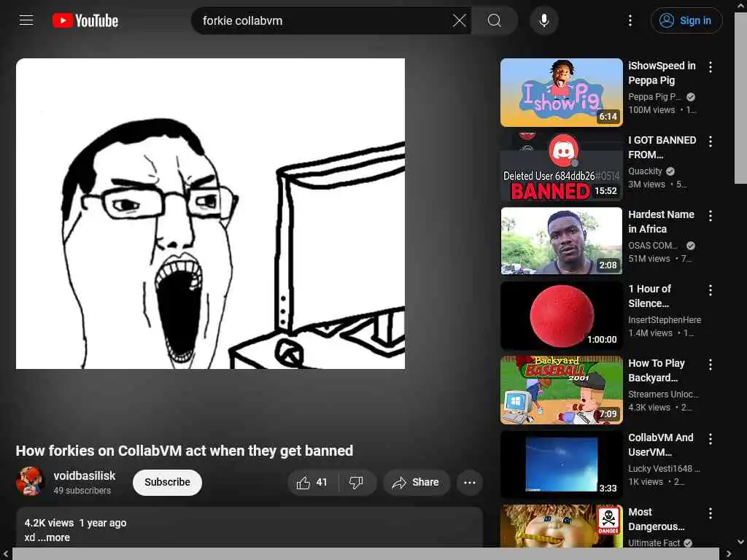Viewport: 747px width, 560px height.
Task: Open the hamburger guide menu
Action: click(x=26, y=20)
